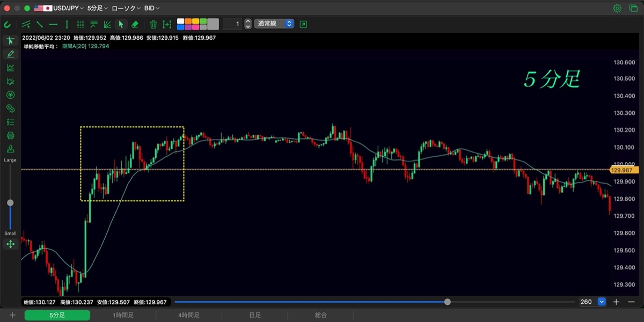Open the ローソク chart type dropdown

(126, 8)
